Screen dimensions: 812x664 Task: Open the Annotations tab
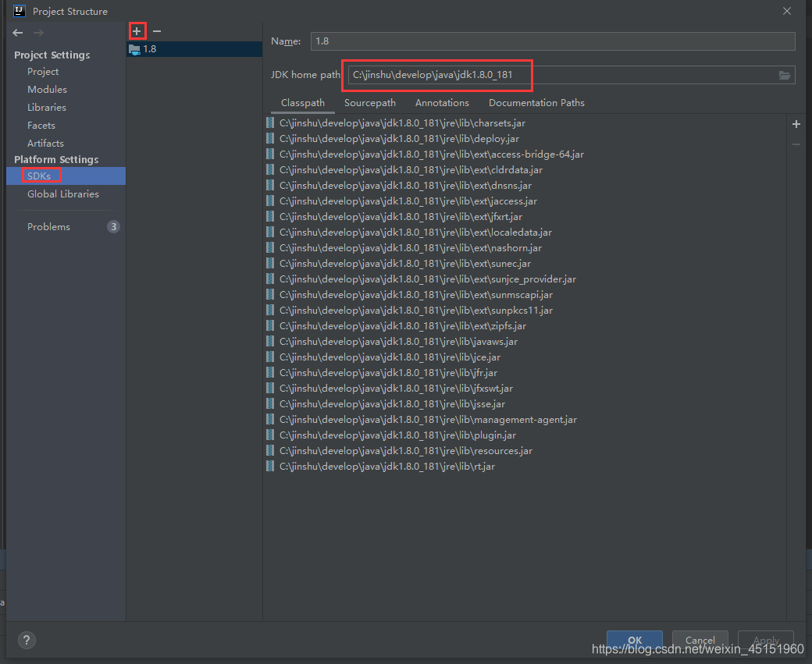point(442,102)
